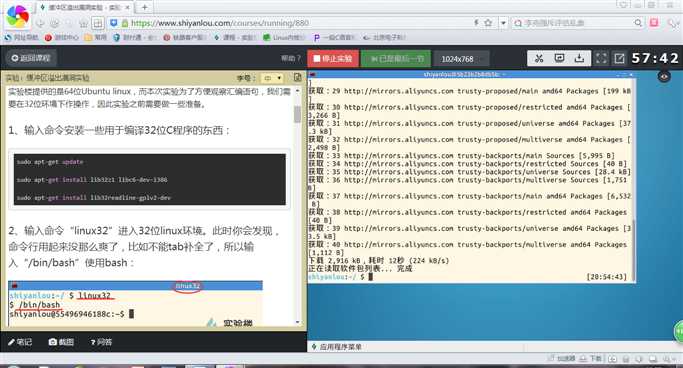
Task: Toggle fullscreen for the lab desktop
Action: 601,58
